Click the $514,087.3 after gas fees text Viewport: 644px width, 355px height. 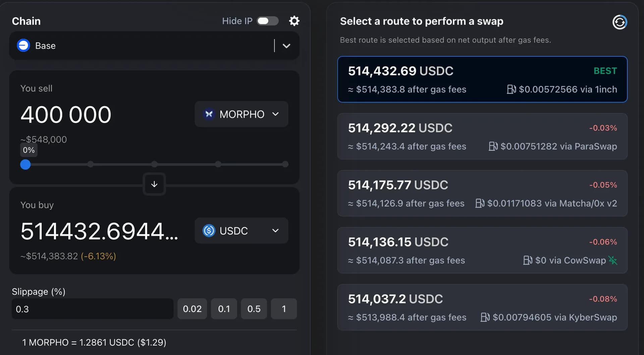click(407, 260)
